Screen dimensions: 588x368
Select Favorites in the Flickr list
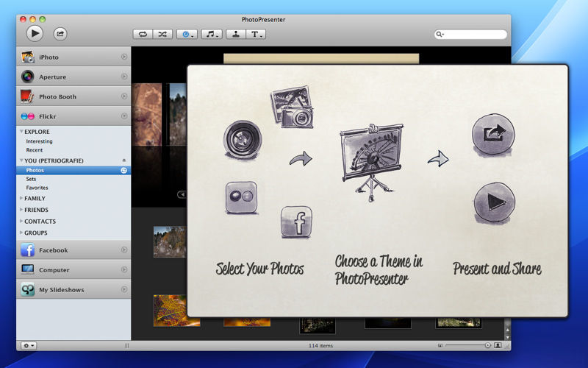point(37,188)
